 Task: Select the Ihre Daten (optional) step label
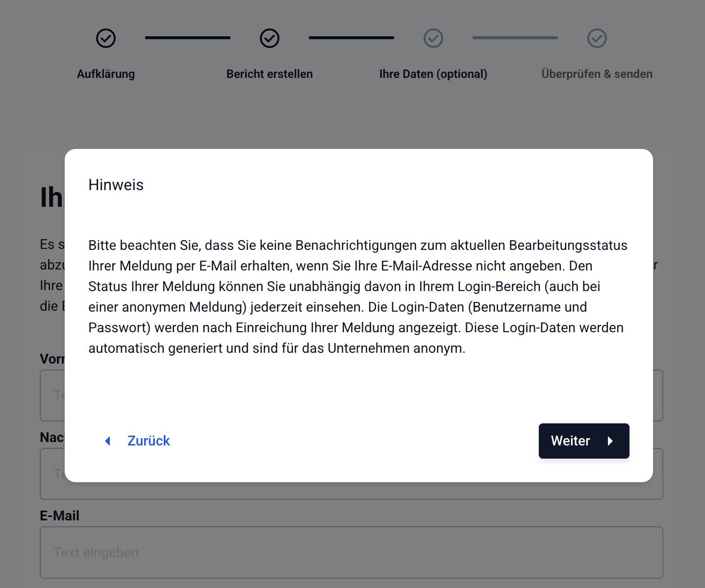pyautogui.click(x=433, y=74)
